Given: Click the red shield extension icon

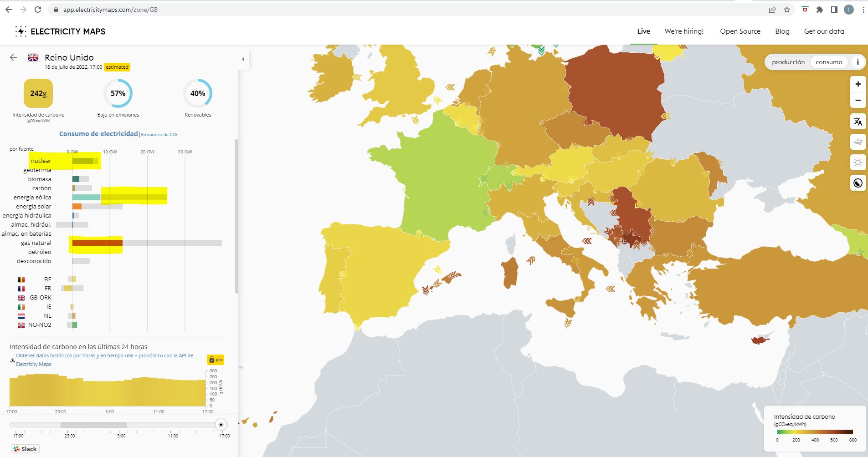Looking at the screenshot, I should coord(805,10).
